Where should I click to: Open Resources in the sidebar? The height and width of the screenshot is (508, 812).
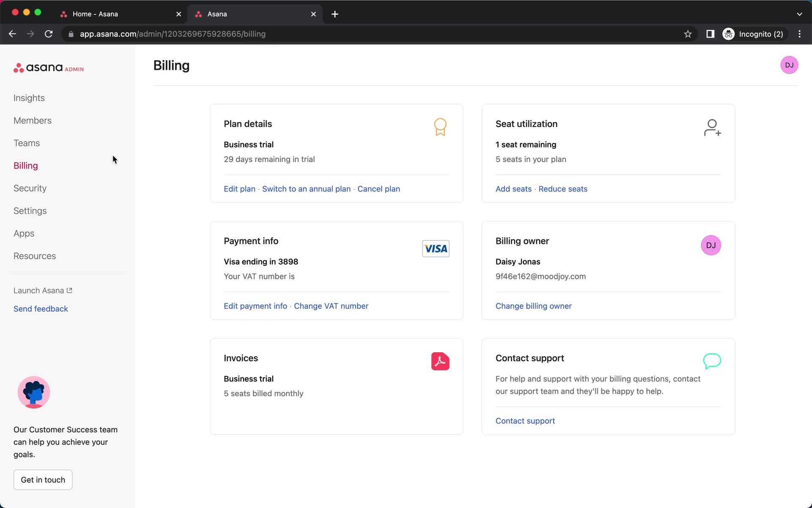[x=35, y=256]
